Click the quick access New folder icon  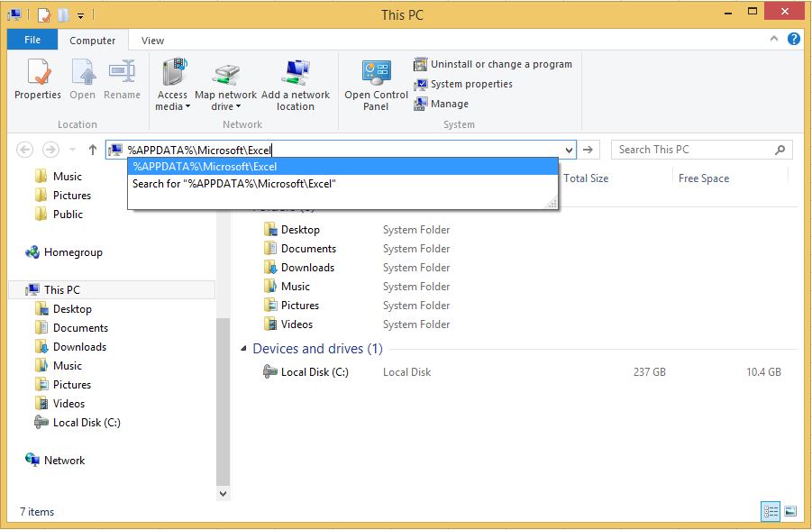[x=63, y=15]
